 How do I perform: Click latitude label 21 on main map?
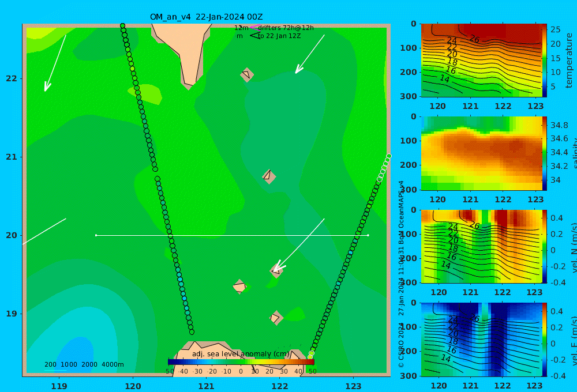(12, 157)
